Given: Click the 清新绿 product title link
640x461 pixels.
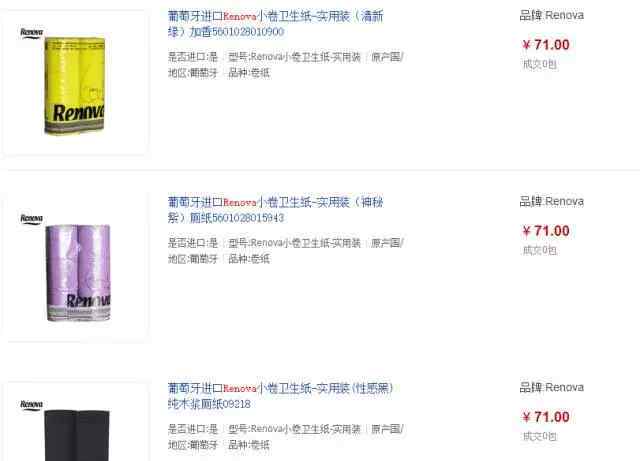Looking at the screenshot, I should pyautogui.click(x=276, y=24).
